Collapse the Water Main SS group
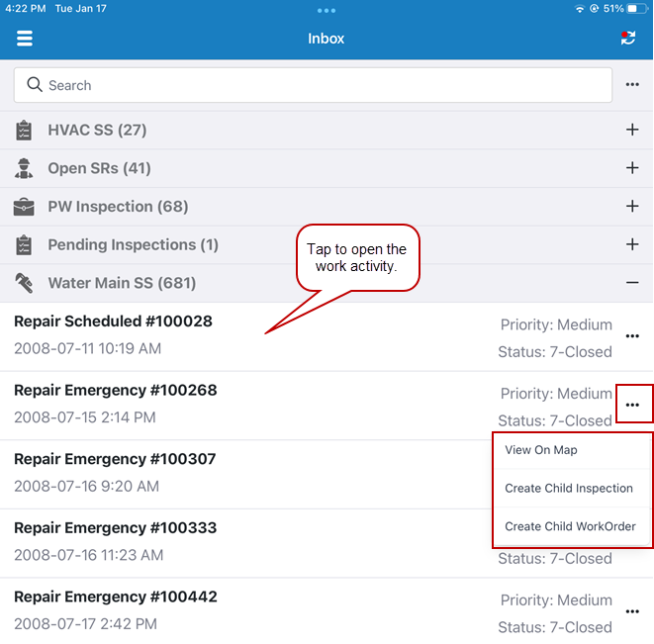Image resolution: width=654 pixels, height=644 pixels. click(632, 283)
